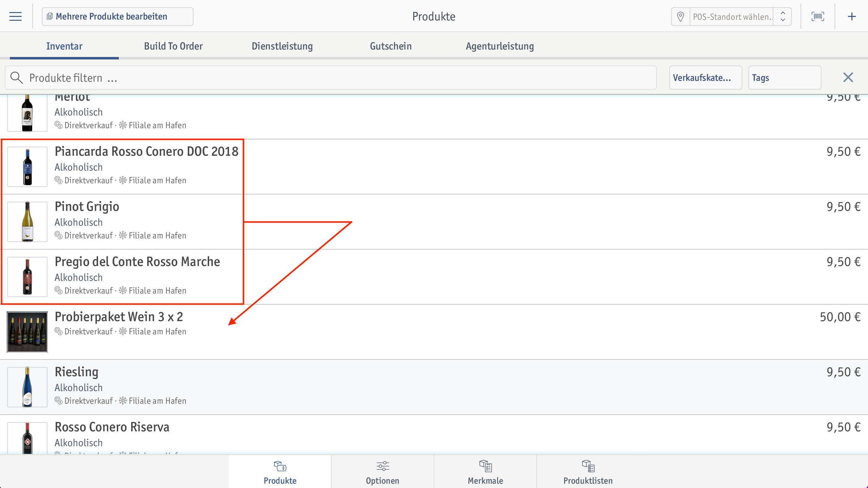The width and height of the screenshot is (868, 488).
Task: Switch to the Gutschein tab
Action: (x=391, y=46)
